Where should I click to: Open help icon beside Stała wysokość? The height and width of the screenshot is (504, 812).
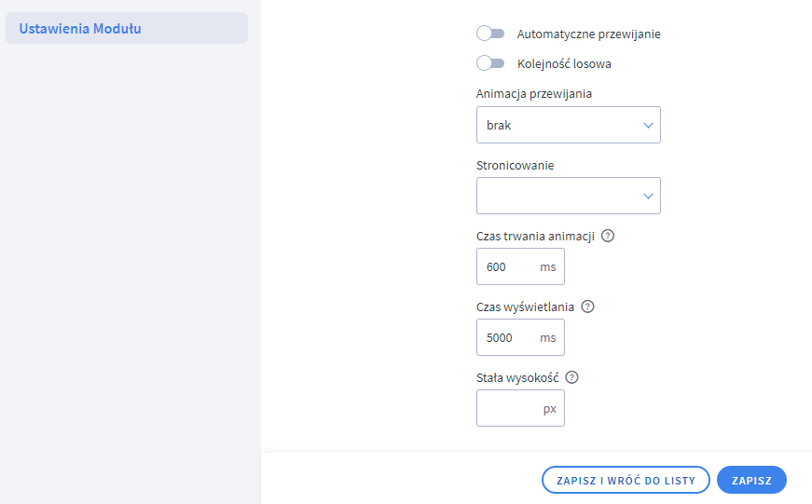click(x=571, y=377)
